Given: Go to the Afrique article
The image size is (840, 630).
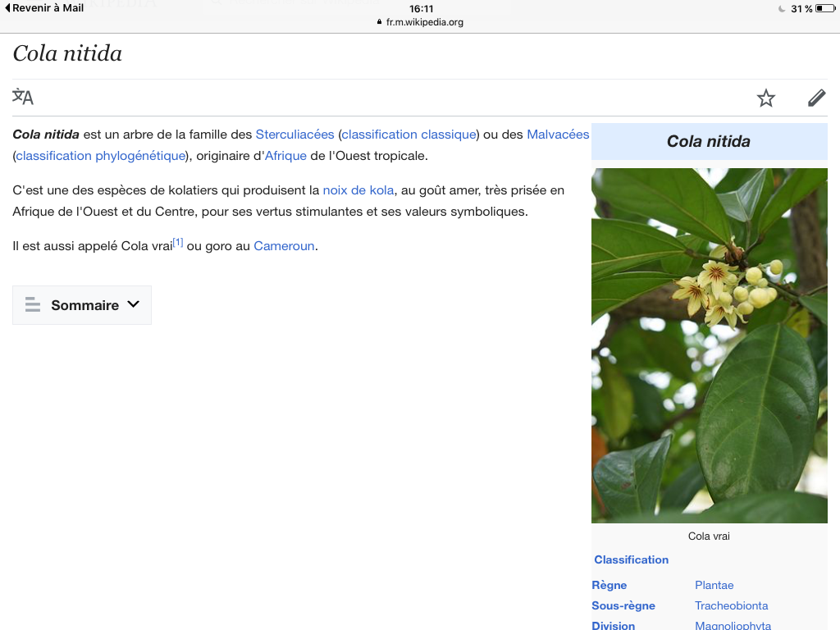Looking at the screenshot, I should [285, 156].
